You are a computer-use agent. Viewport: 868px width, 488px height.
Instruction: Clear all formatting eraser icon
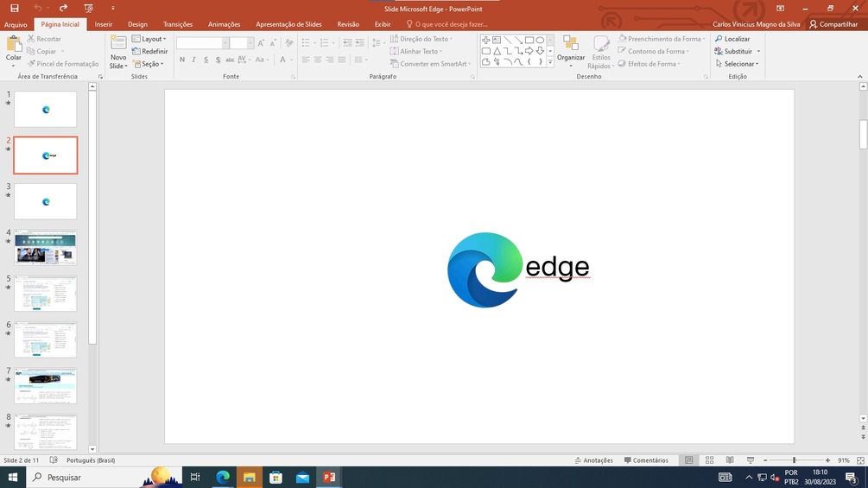(289, 43)
